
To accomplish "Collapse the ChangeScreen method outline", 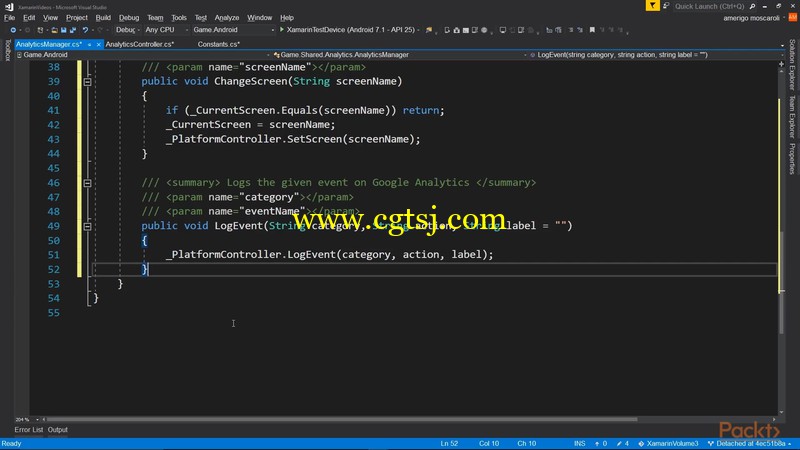I will 87,82.
